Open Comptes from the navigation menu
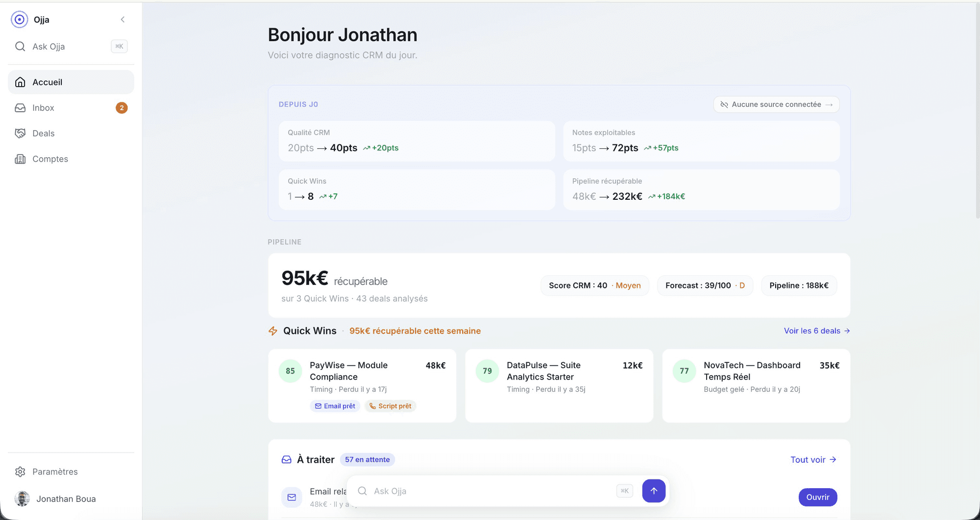 click(x=49, y=159)
